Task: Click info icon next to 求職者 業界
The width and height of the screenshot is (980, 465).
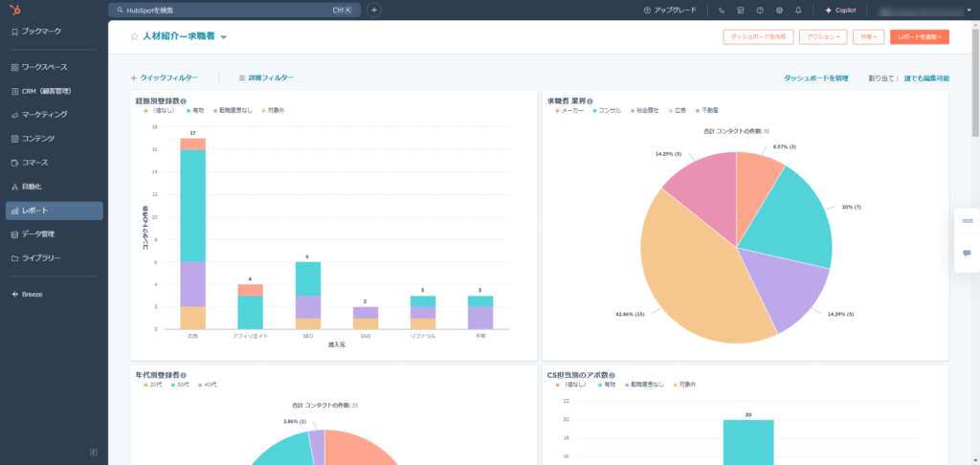Action: point(590,100)
